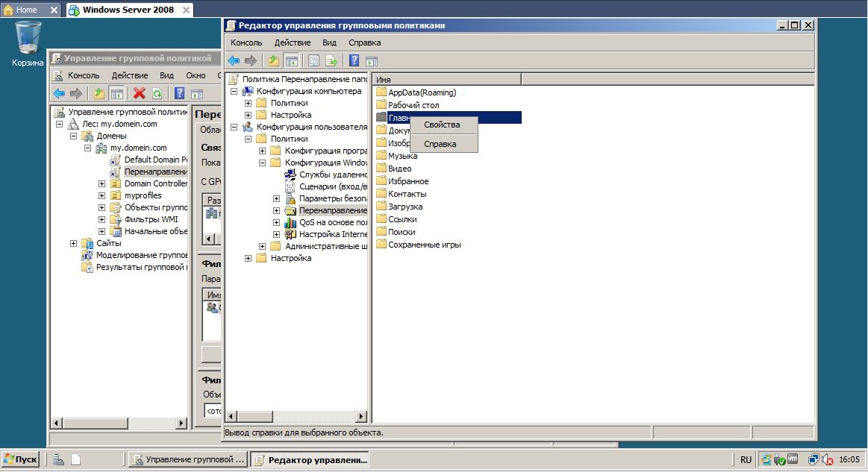
Task: Click the red Delete X icon in Group Policy Management
Action: (140, 93)
